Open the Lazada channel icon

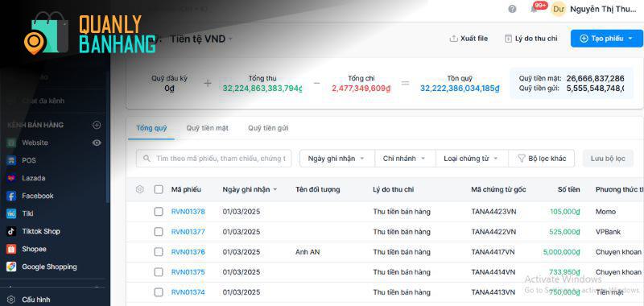click(x=11, y=178)
